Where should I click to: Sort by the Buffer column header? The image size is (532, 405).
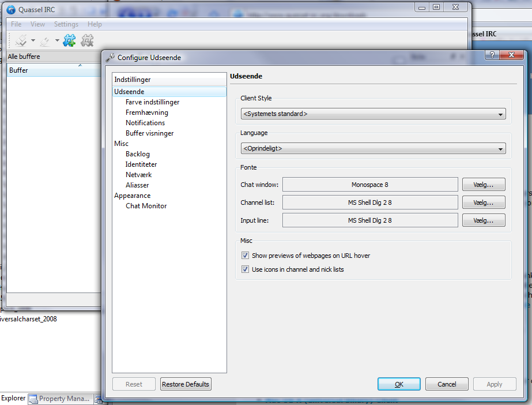click(54, 70)
